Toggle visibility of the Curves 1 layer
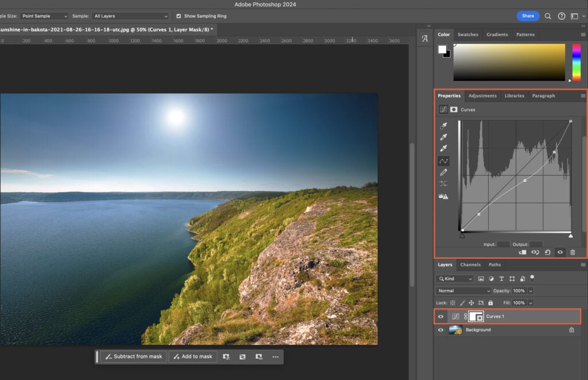 (440, 316)
